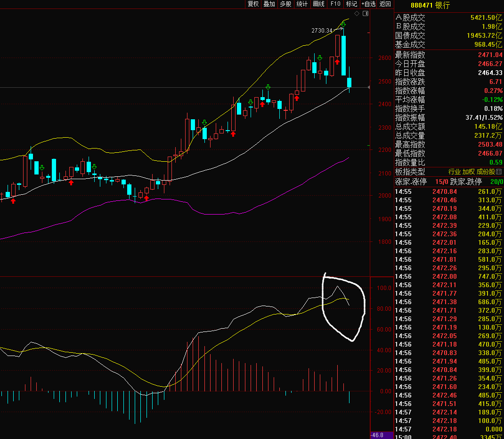Click the 880471 银行 title

pos(430,5)
